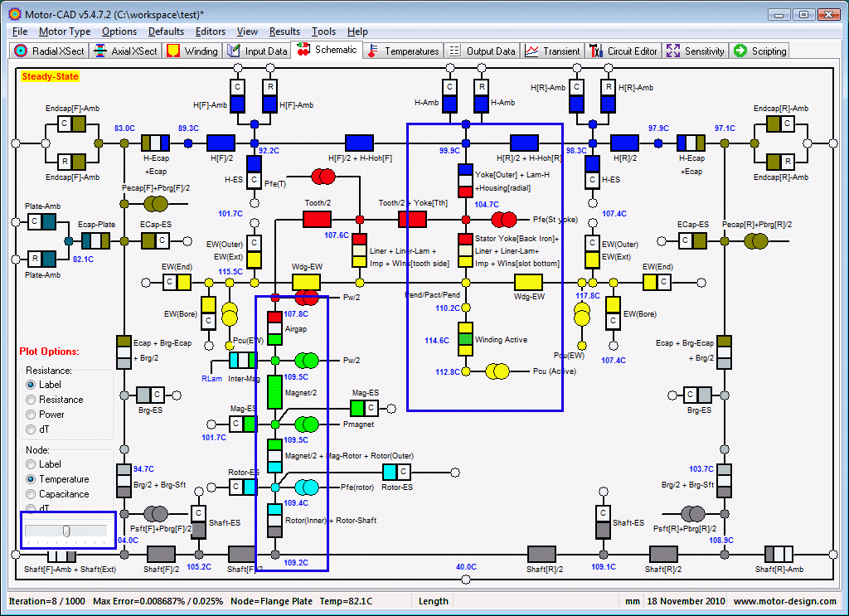
Task: Open the Radial XSect tab
Action: (x=49, y=51)
